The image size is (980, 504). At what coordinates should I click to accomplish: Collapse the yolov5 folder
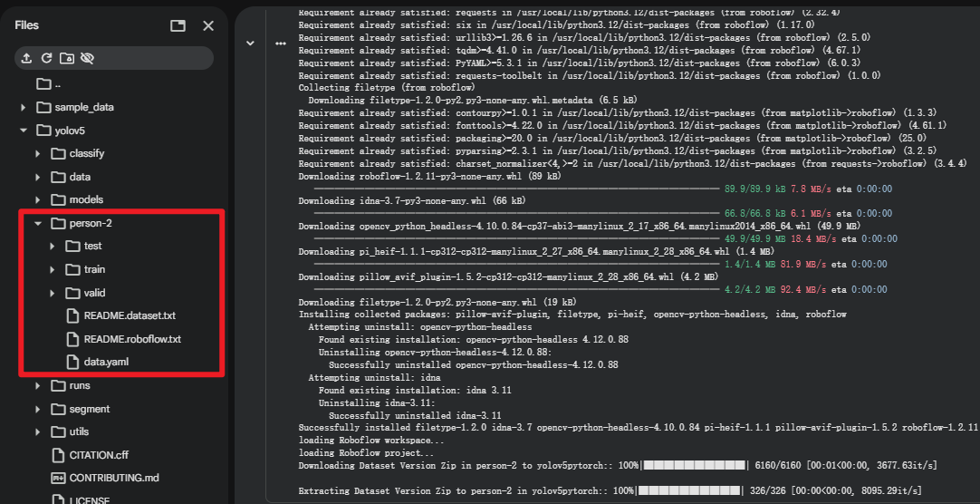pyautogui.click(x=24, y=131)
